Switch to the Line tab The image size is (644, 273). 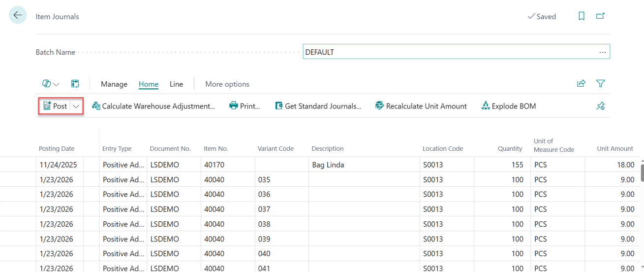tap(176, 84)
